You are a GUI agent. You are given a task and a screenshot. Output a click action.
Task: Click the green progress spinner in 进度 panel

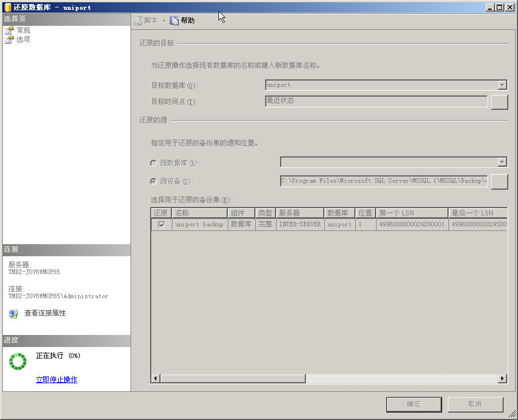click(17, 363)
